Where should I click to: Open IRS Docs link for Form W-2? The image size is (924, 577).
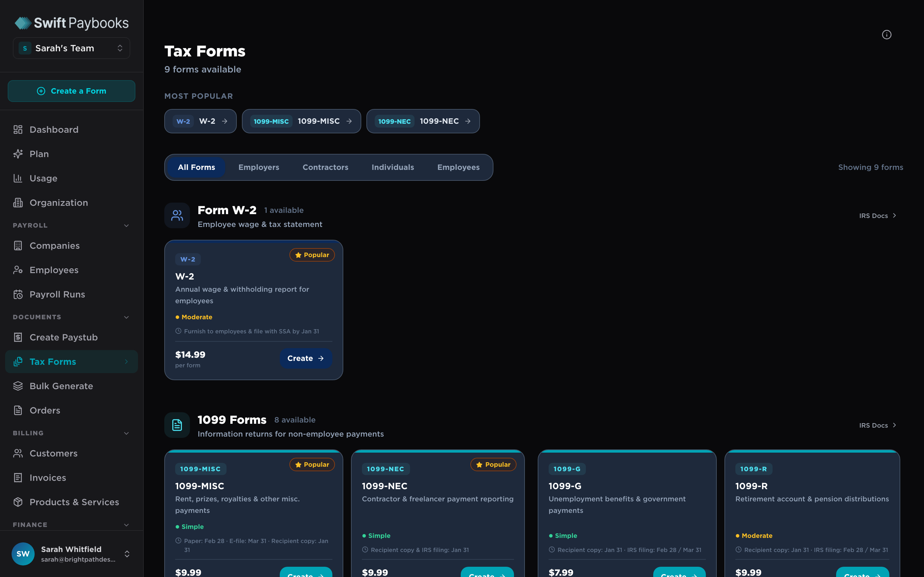877,216
